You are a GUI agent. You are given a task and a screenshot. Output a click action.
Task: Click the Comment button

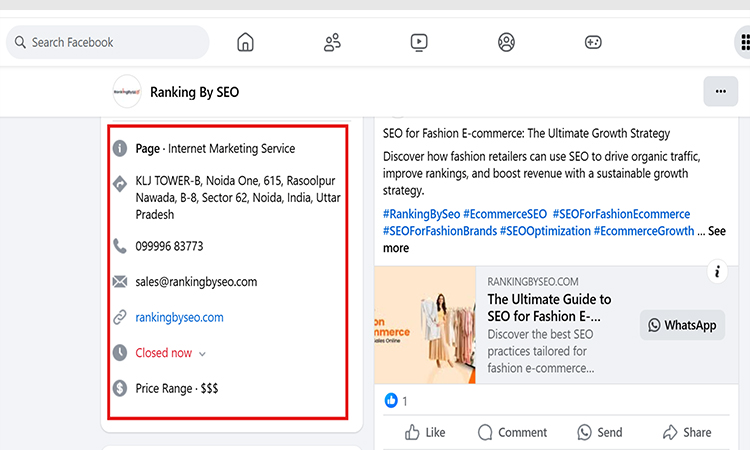pos(512,432)
